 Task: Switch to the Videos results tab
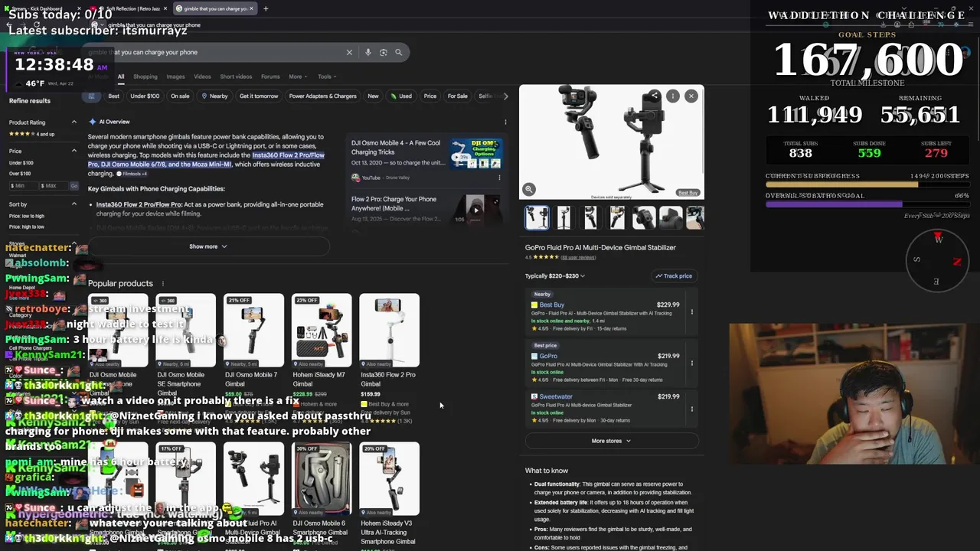pos(202,77)
